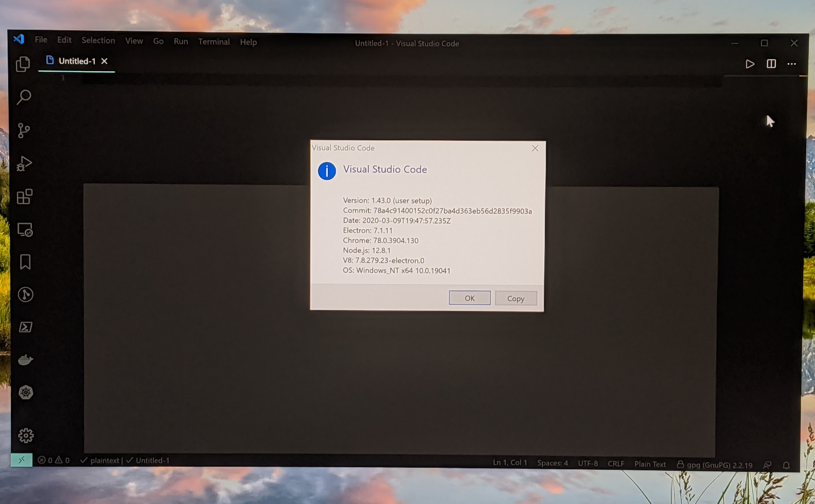Click the window title Untitled-1 - Visual Studio Code
815x504 pixels.
pyautogui.click(x=407, y=43)
